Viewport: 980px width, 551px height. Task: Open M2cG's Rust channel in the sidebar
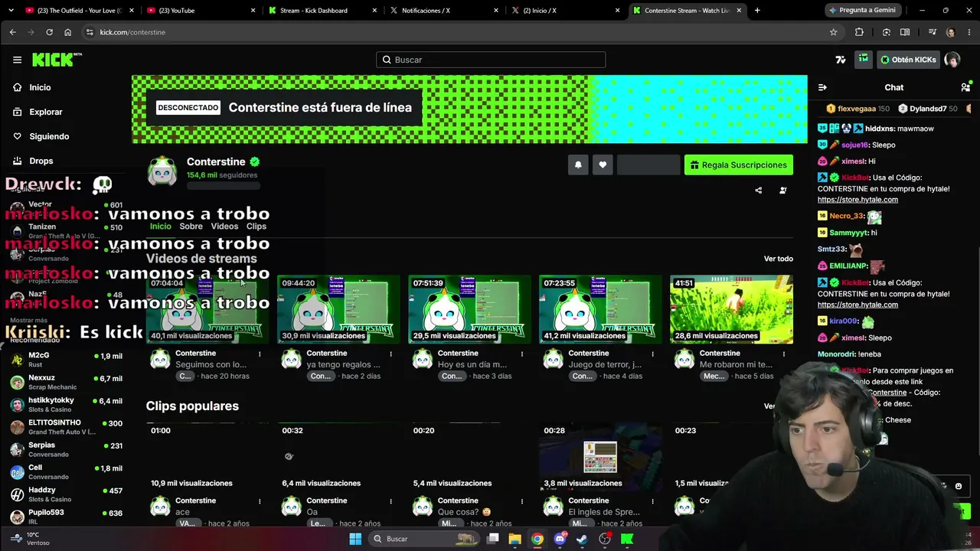point(66,360)
